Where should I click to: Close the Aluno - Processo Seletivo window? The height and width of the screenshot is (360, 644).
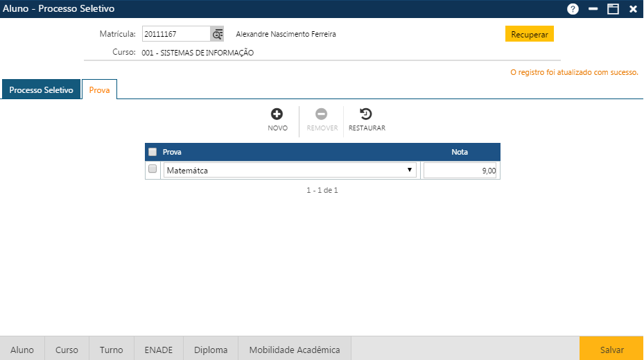(633, 9)
